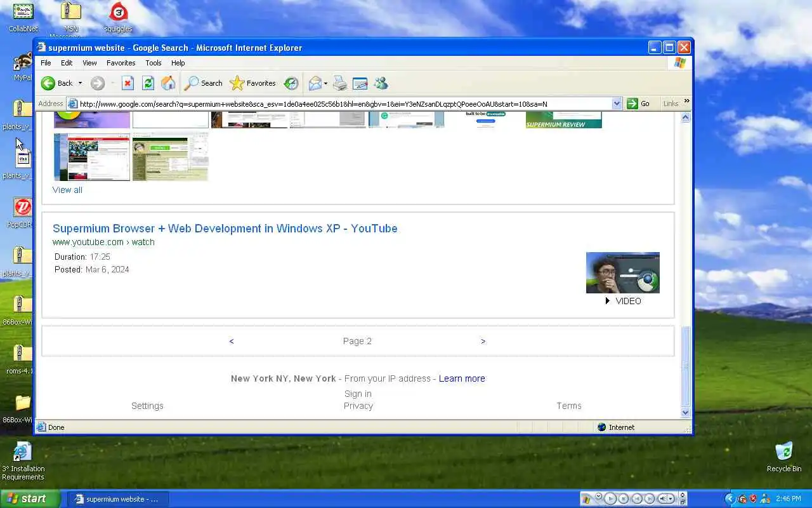Viewport: 812px width, 508px height.
Task: Refresh the page using the green arrows icon
Action: click(x=148, y=83)
